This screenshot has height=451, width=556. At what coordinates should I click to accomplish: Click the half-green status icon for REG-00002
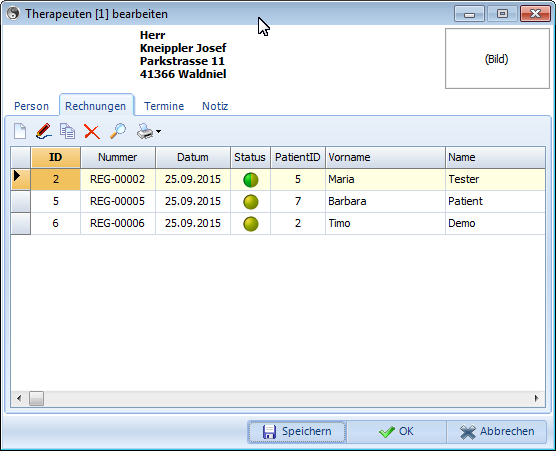tap(251, 180)
